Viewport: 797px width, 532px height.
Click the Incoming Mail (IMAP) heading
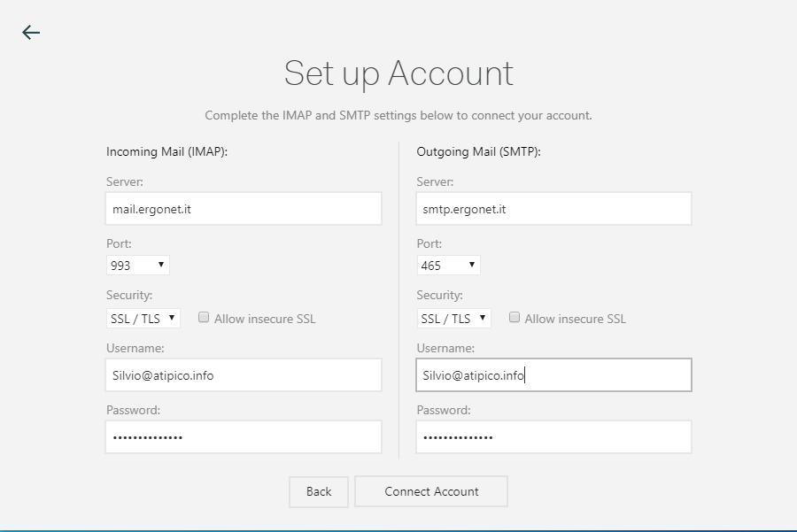coord(166,151)
